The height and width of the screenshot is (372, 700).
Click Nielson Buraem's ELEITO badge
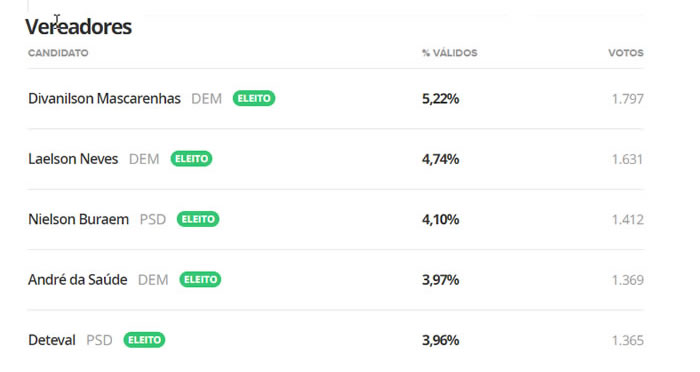[x=198, y=219]
